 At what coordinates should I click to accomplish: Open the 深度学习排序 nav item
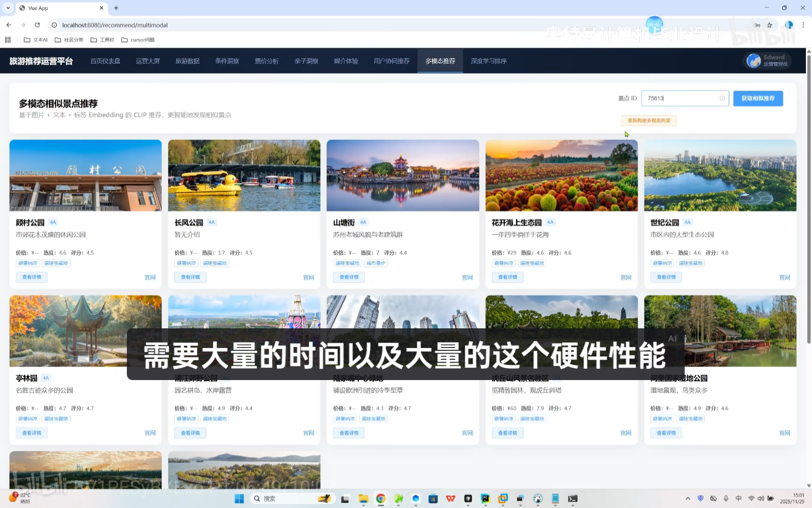[x=489, y=61]
